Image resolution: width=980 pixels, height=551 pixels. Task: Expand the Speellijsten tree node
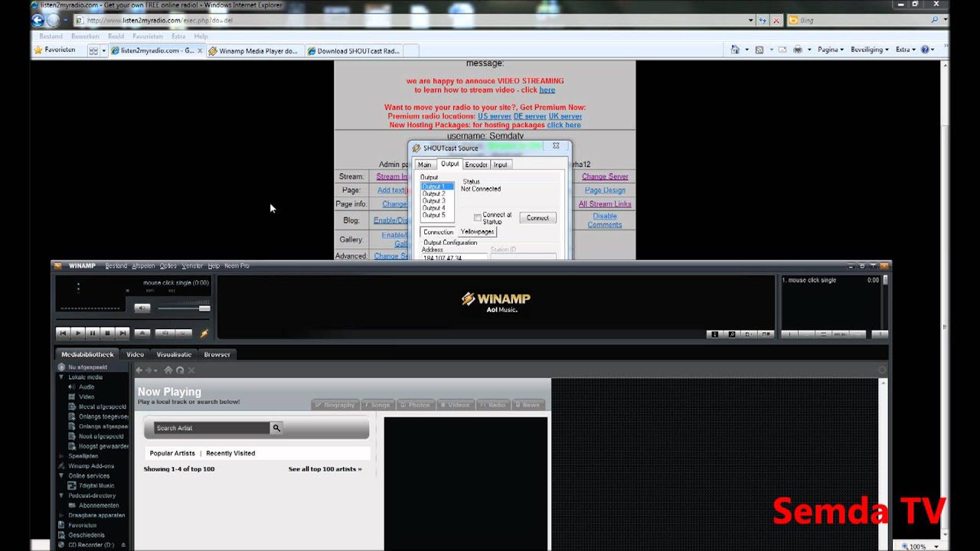pos(61,456)
